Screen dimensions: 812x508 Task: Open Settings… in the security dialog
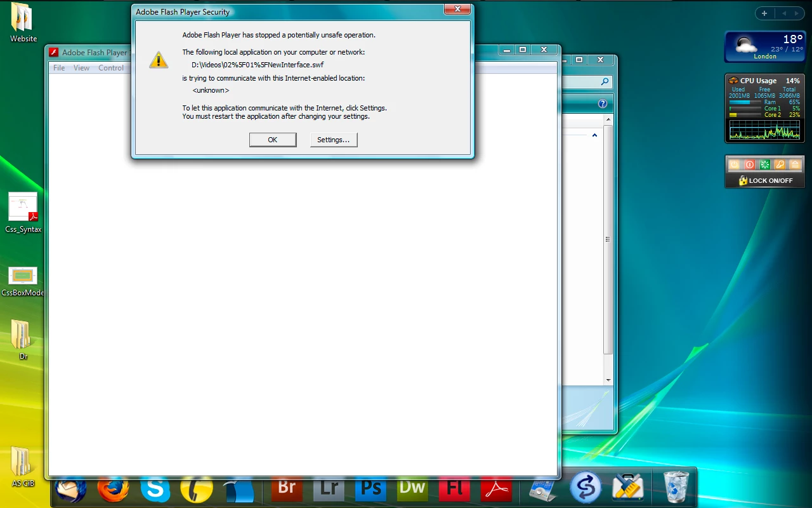[334, 140]
